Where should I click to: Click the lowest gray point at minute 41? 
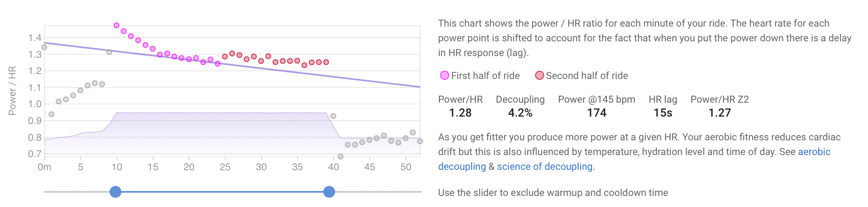coord(340,156)
